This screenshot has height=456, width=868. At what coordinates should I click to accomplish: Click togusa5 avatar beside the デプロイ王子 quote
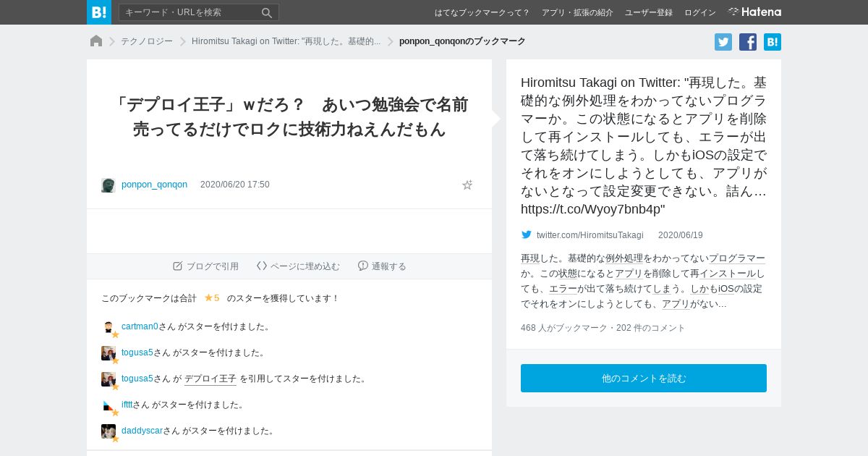(x=109, y=379)
